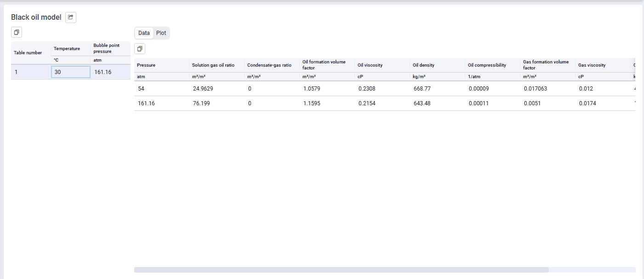Select gas viscosity value 0.012
Image resolution: width=644 pixels, height=279 pixels.
(x=603, y=89)
